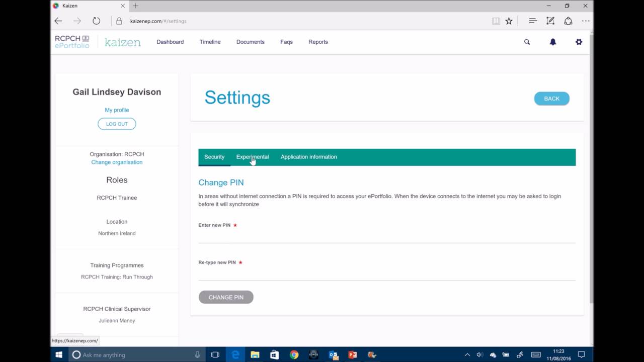This screenshot has width=644, height=362.
Task: Open the notifications bell icon
Action: pos(553,42)
